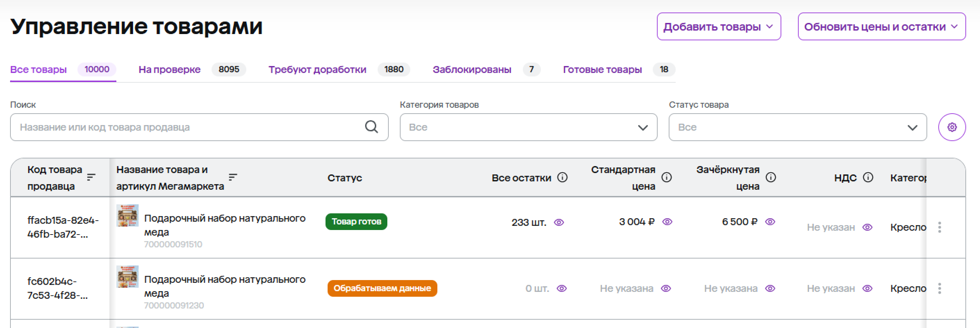Screen dimensions: 980x328
Task: Open product name in row 700000091230
Action: point(224,286)
